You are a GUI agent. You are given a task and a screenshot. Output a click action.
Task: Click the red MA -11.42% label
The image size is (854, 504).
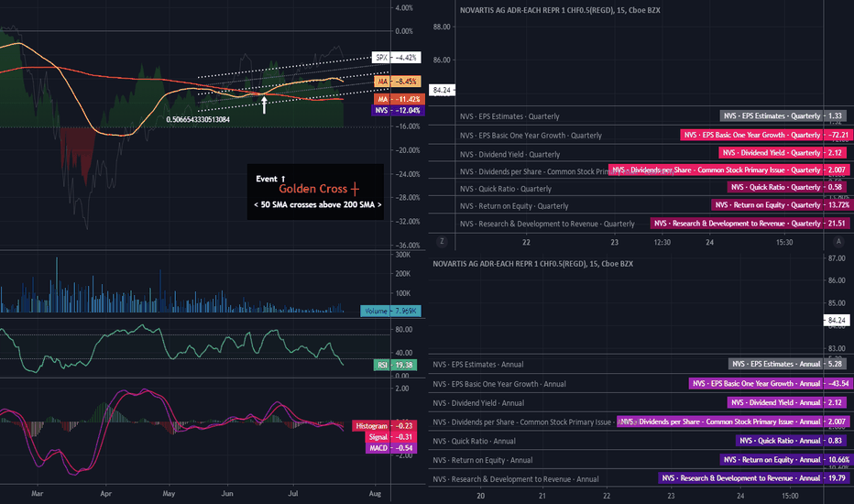399,99
